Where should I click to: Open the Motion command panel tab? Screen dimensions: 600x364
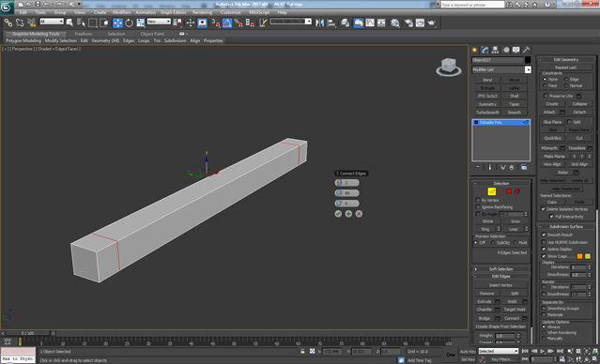pyautogui.click(x=506, y=50)
